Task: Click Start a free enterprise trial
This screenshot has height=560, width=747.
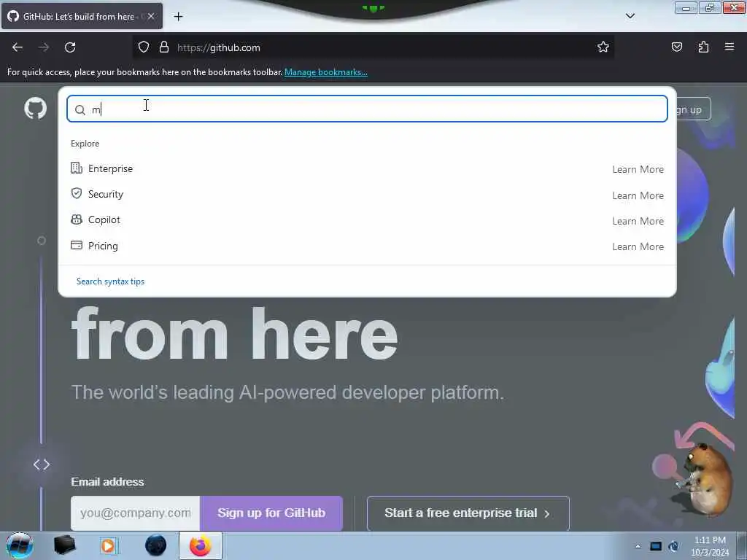Action: pyautogui.click(x=468, y=513)
